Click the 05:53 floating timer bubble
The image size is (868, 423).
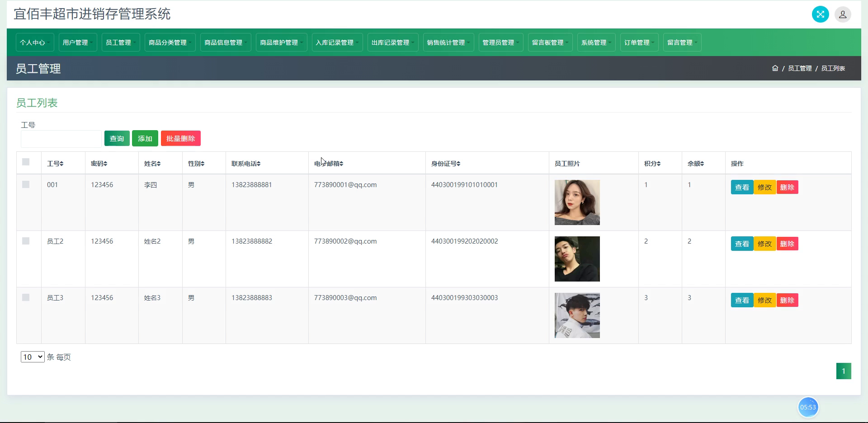(808, 407)
